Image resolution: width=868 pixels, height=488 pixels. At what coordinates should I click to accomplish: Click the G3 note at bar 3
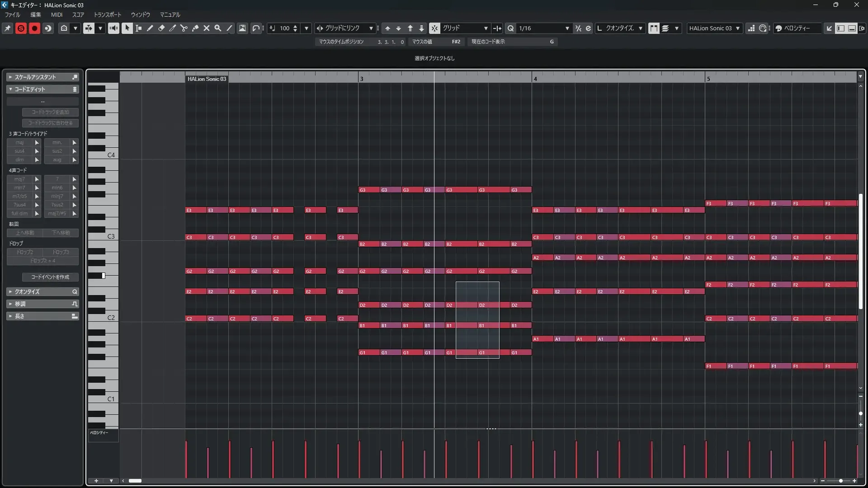click(x=369, y=190)
